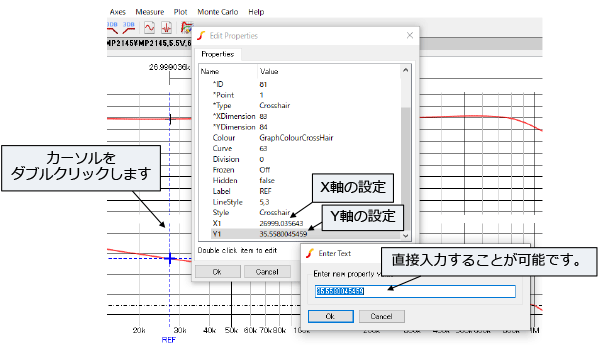The height and width of the screenshot is (360, 600).
Task: Click the 3dB low-pass measurement icon
Action: click(x=112, y=28)
